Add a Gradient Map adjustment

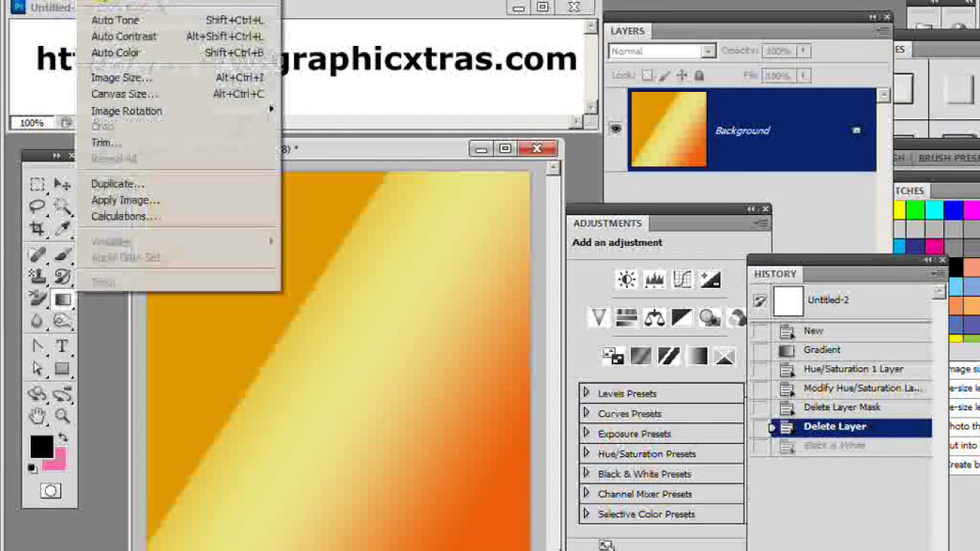[x=697, y=356]
